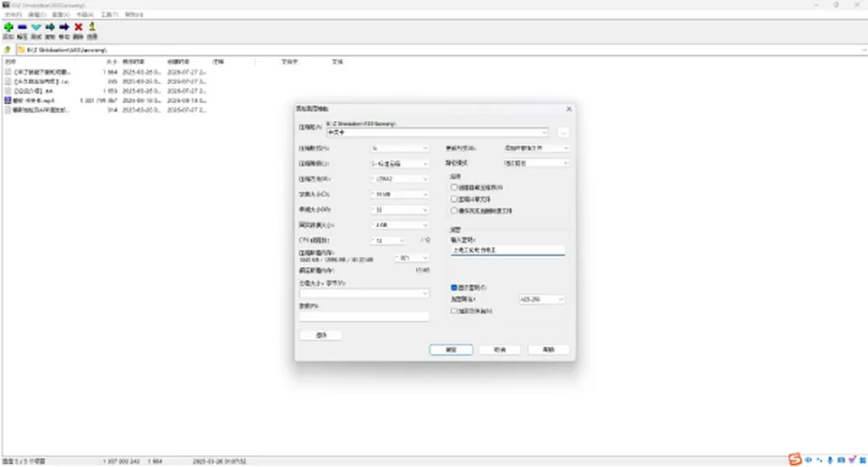868x467 pixels.
Task: Click the Help button in the dialog
Action: (549, 349)
